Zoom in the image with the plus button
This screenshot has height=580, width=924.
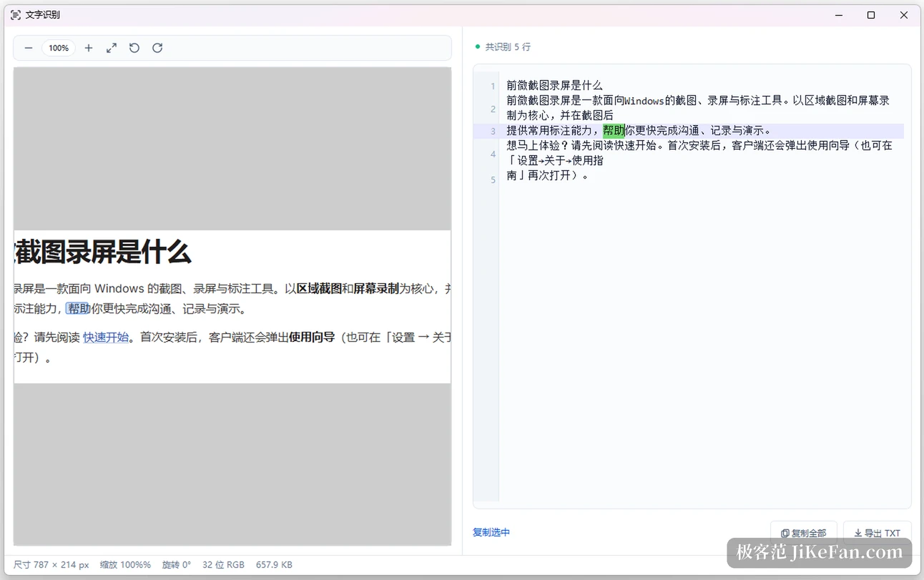pyautogui.click(x=89, y=48)
